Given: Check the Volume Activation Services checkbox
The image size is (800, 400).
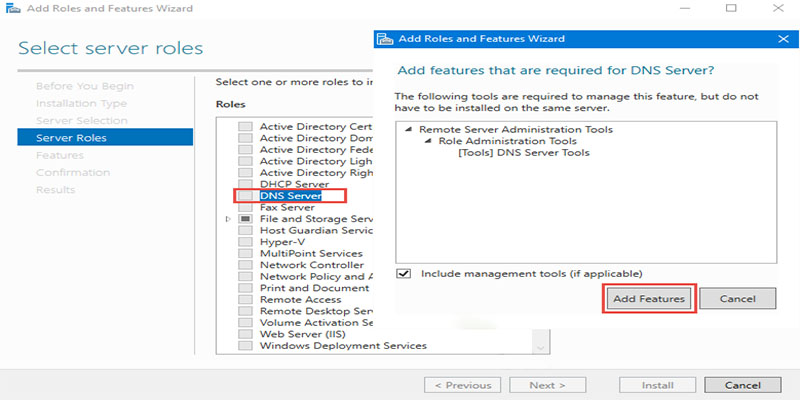Looking at the screenshot, I should coord(245,322).
